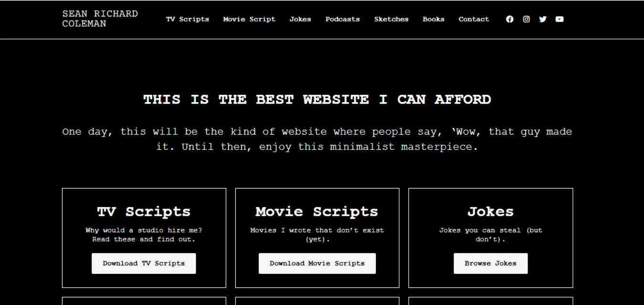Viewport: 644px width, 305px height.
Task: Click the large TV Scripts card heading
Action: click(144, 211)
